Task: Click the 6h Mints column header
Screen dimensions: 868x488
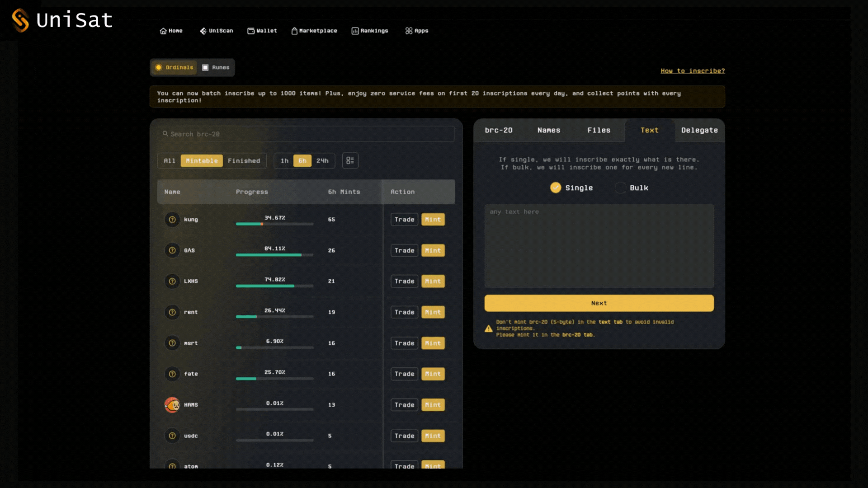Action: pyautogui.click(x=344, y=192)
